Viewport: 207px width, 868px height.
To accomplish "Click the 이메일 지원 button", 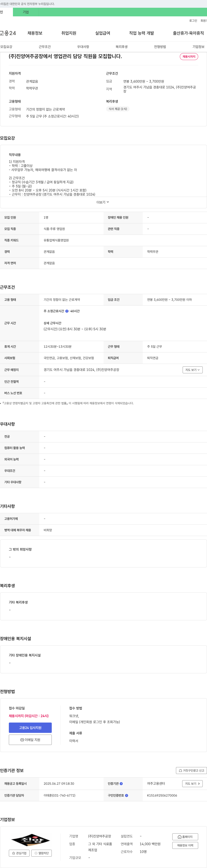I will (30, 740).
